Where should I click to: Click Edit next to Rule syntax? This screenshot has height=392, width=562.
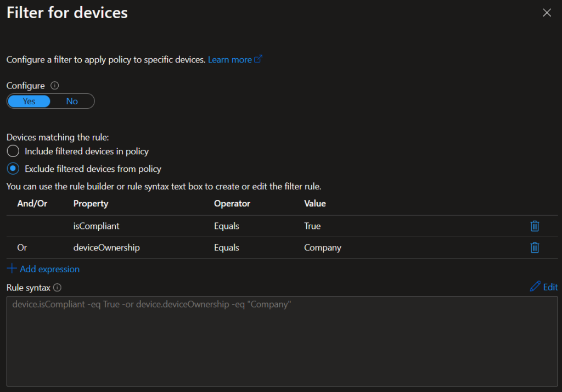(550, 287)
